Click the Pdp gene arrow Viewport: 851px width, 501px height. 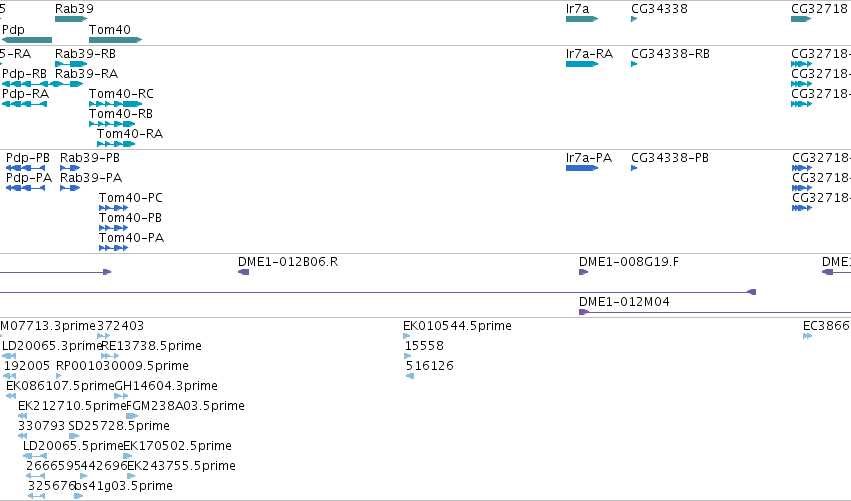coord(27,40)
